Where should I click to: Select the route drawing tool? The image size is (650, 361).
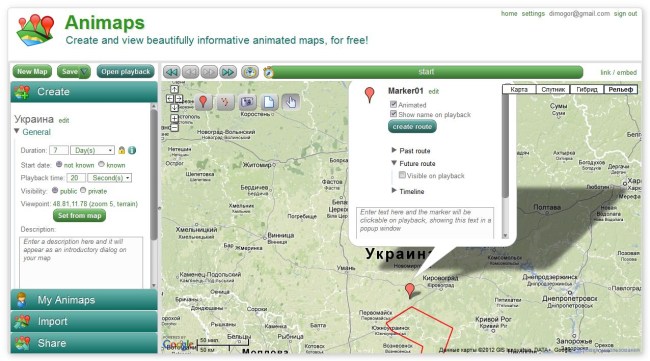(x=225, y=102)
